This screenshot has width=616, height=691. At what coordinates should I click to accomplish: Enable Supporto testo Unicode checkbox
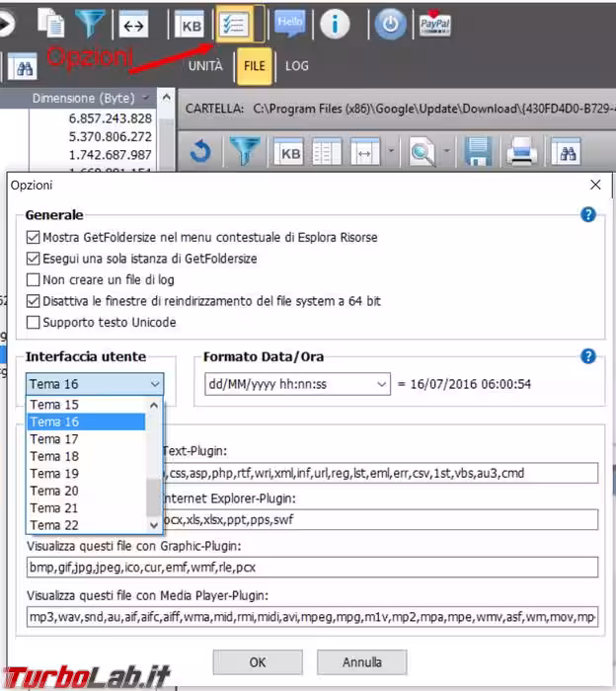(x=35, y=323)
